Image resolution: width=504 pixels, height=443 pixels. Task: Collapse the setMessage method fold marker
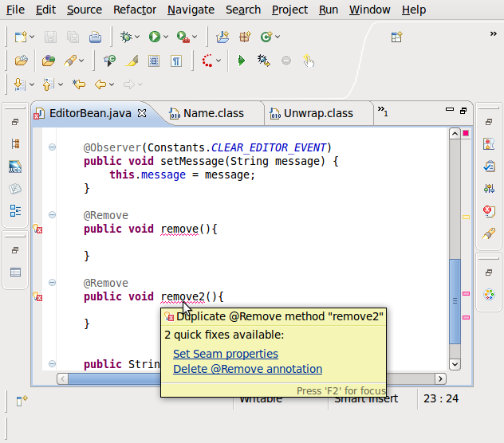point(52,147)
